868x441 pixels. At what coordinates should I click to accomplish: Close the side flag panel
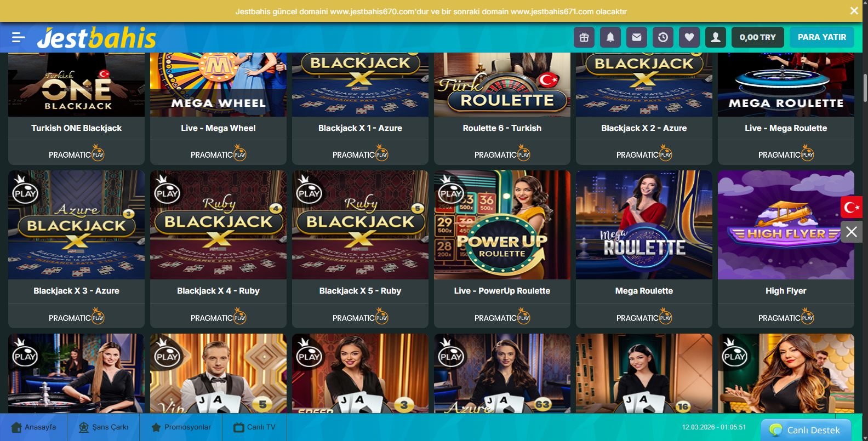click(852, 232)
